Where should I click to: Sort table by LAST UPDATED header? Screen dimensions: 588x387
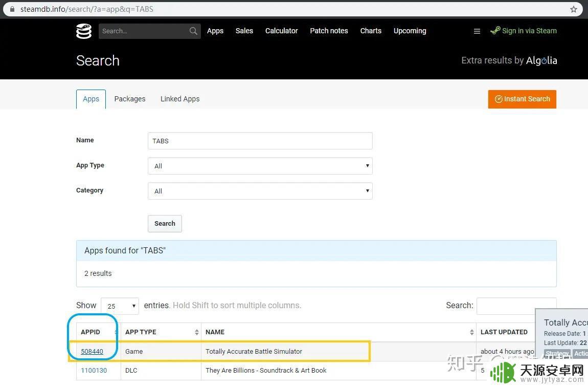(504, 332)
